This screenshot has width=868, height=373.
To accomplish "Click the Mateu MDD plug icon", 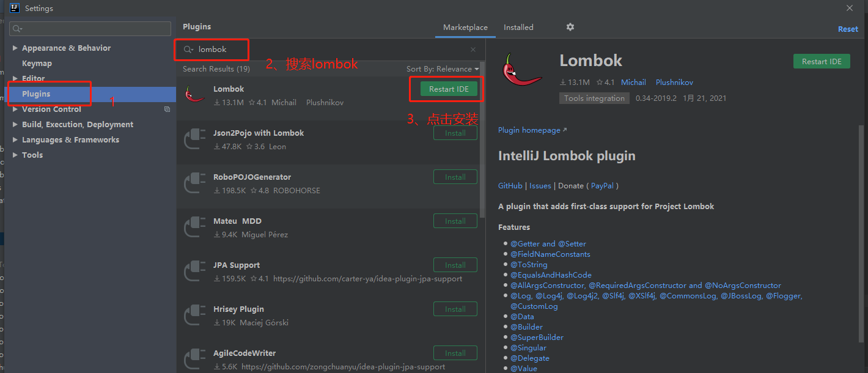I will click(x=195, y=227).
